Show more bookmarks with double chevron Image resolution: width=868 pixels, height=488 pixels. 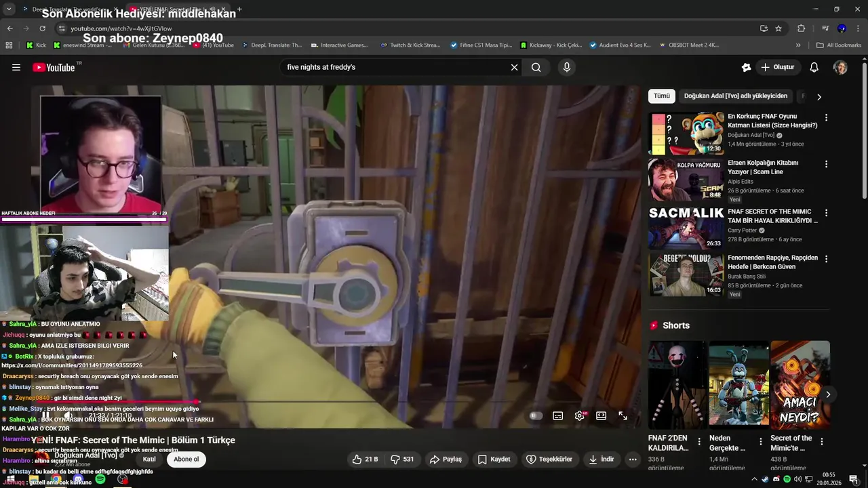coord(798,45)
